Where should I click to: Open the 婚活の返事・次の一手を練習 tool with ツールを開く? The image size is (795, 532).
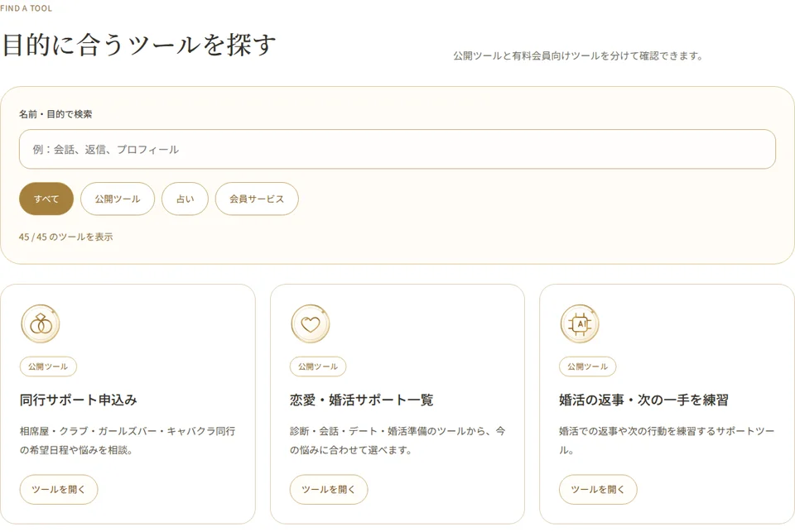598,490
